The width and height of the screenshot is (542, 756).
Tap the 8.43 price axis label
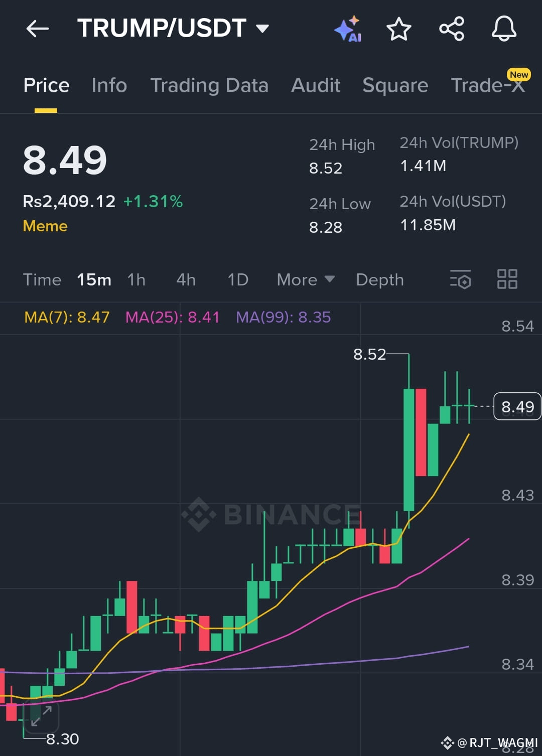point(518,495)
